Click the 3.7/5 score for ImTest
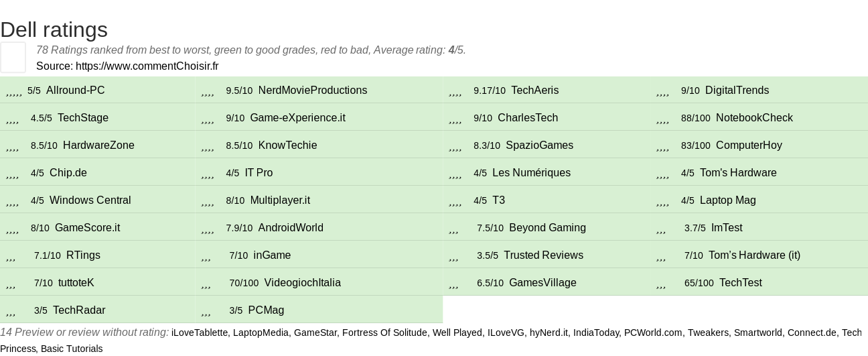The height and width of the screenshot is (356, 868). tap(695, 228)
